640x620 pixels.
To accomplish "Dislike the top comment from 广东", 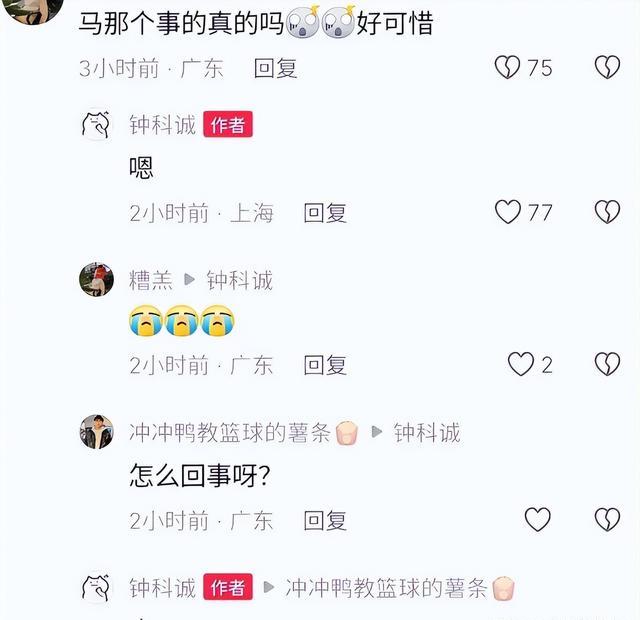I will pos(607,67).
